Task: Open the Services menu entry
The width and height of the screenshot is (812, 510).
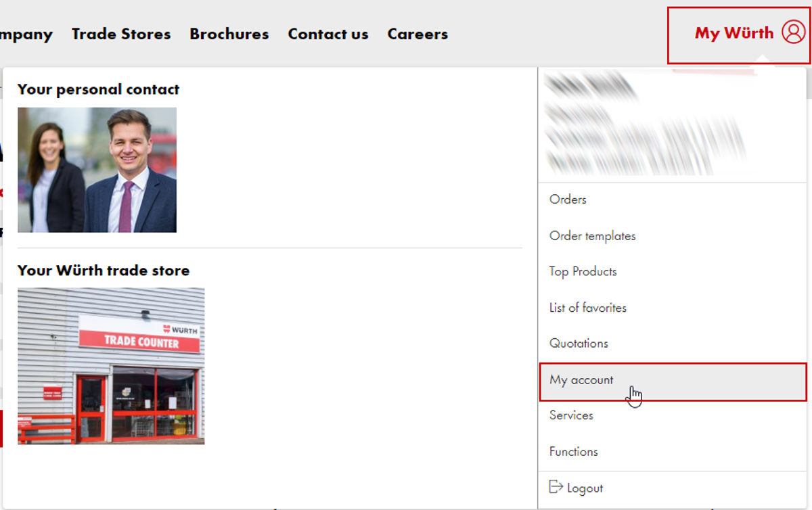Action: (571, 415)
